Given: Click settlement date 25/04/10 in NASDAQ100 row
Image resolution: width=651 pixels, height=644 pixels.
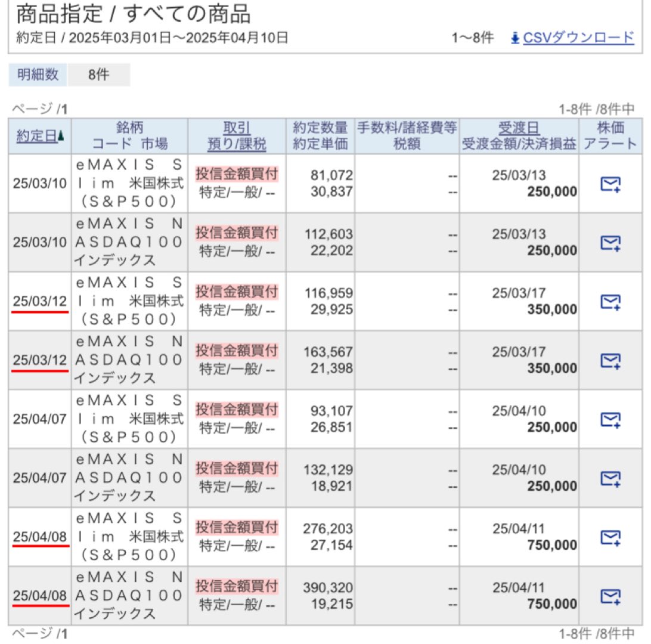Looking at the screenshot, I should coord(519,470).
